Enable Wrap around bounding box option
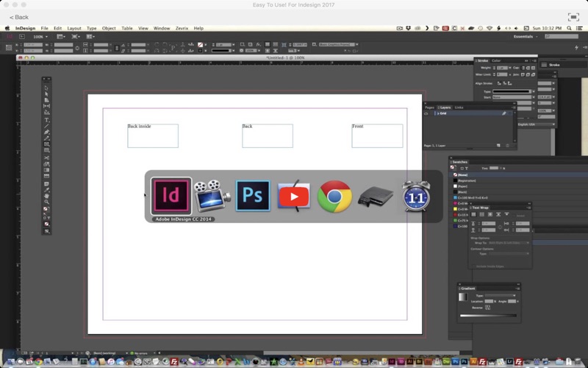This screenshot has width=588, height=368. click(482, 214)
